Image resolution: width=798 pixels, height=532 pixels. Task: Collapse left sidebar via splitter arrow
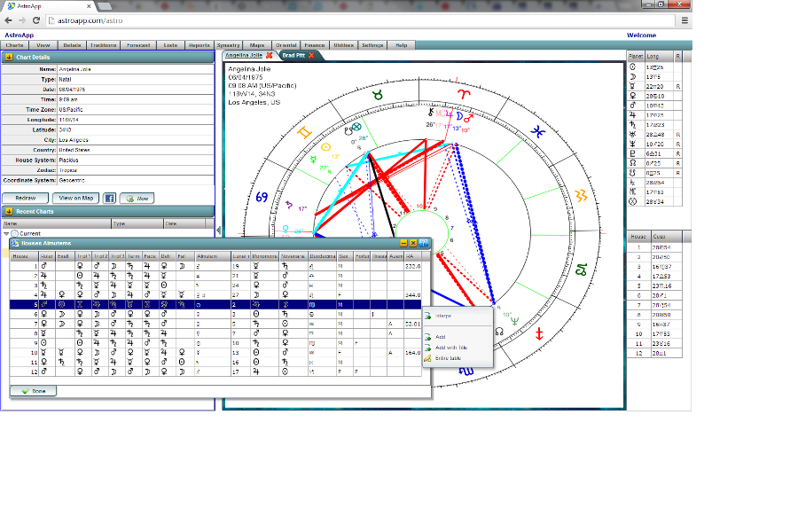[x=218, y=231]
